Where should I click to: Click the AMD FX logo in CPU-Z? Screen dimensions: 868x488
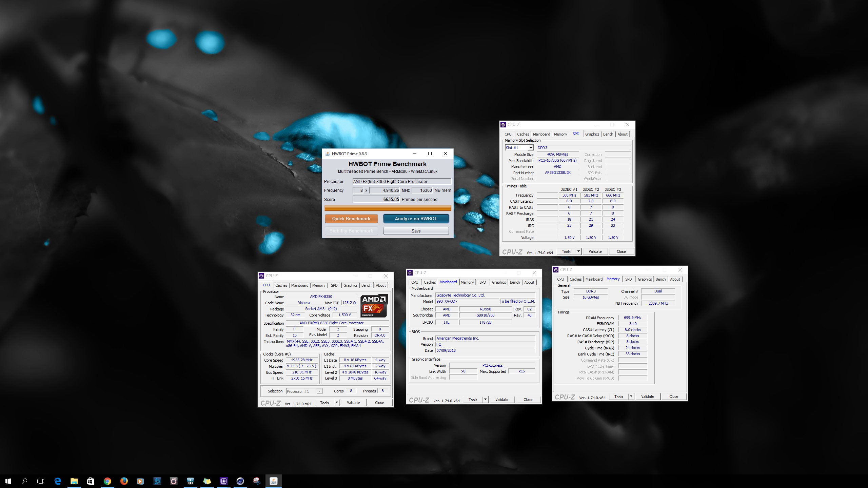(374, 306)
